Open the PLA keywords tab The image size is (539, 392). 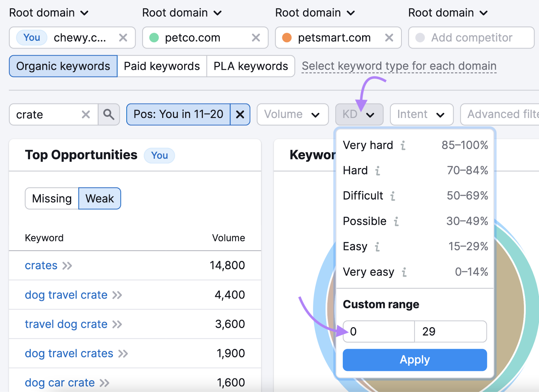pyautogui.click(x=251, y=66)
